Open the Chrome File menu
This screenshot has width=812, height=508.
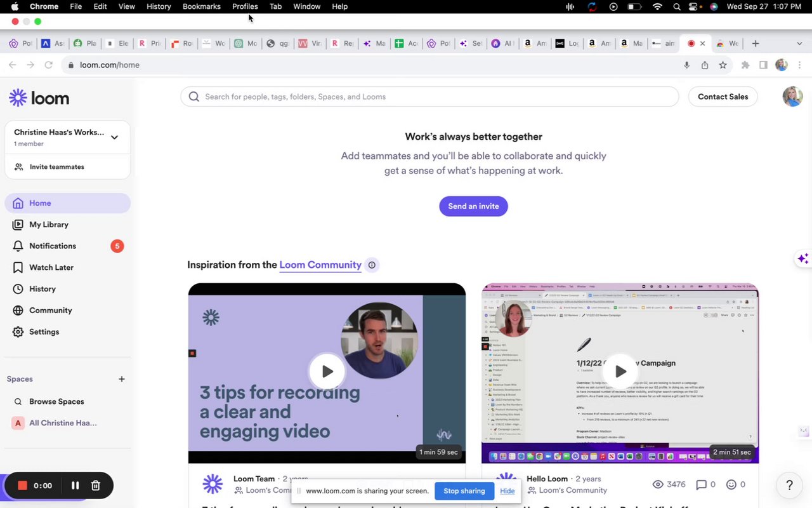pyautogui.click(x=75, y=6)
